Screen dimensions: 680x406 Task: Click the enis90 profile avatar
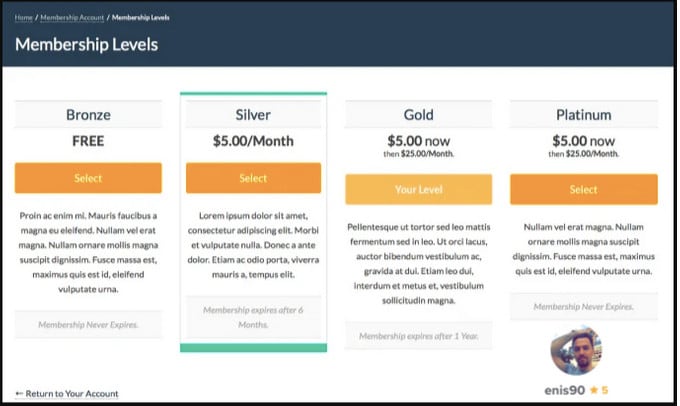[576, 350]
